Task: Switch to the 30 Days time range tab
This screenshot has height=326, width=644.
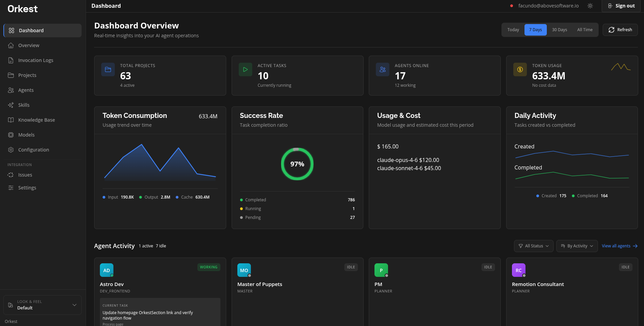Action: (x=559, y=29)
